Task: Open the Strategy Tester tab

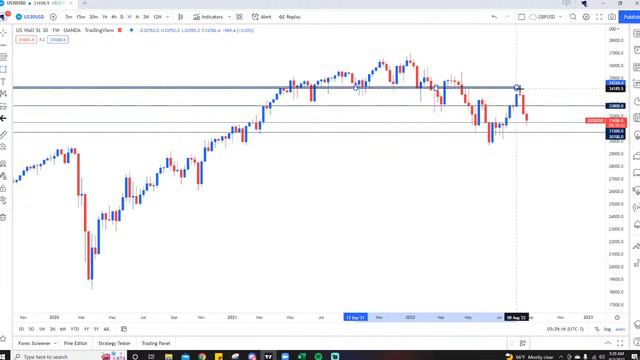Action: [114, 343]
